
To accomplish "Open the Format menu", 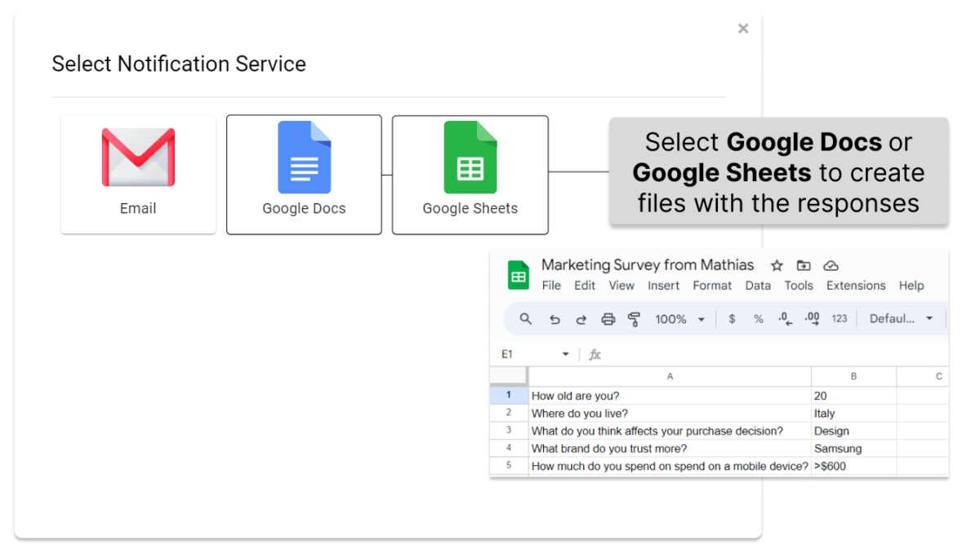I will coord(712,286).
